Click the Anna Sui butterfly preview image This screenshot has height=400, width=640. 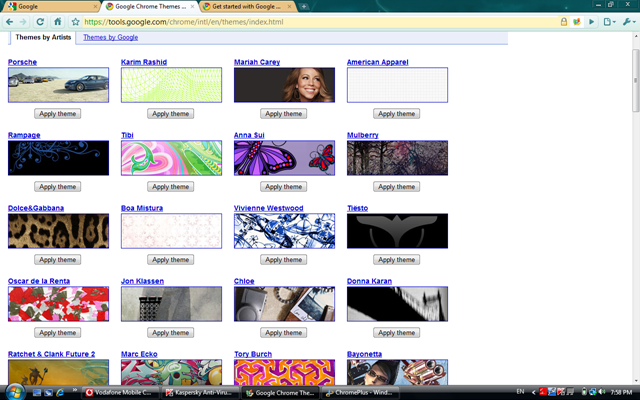tap(284, 158)
